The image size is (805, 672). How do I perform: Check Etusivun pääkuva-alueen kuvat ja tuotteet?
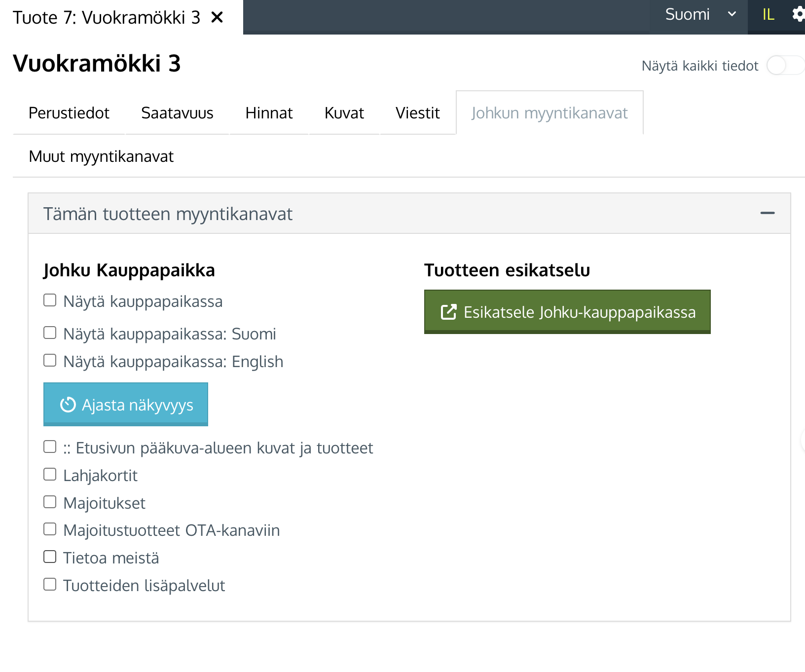click(x=50, y=447)
